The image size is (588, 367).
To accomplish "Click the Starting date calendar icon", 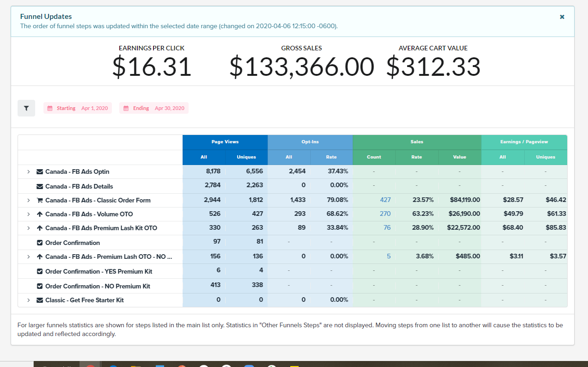I will point(50,108).
